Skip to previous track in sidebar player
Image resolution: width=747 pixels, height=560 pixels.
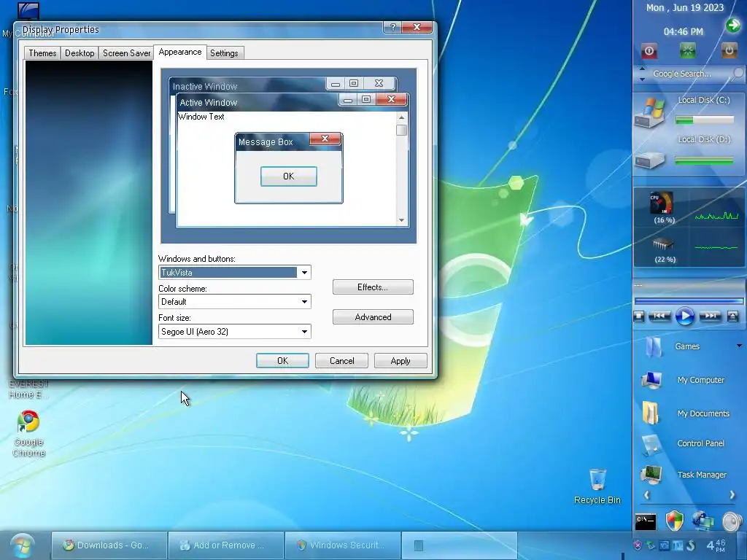click(659, 316)
